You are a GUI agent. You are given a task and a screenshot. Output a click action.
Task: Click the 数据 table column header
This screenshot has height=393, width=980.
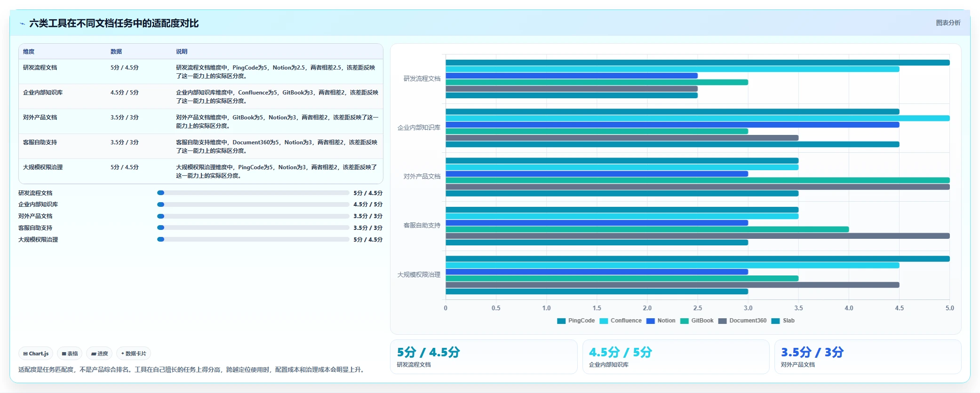coord(116,52)
